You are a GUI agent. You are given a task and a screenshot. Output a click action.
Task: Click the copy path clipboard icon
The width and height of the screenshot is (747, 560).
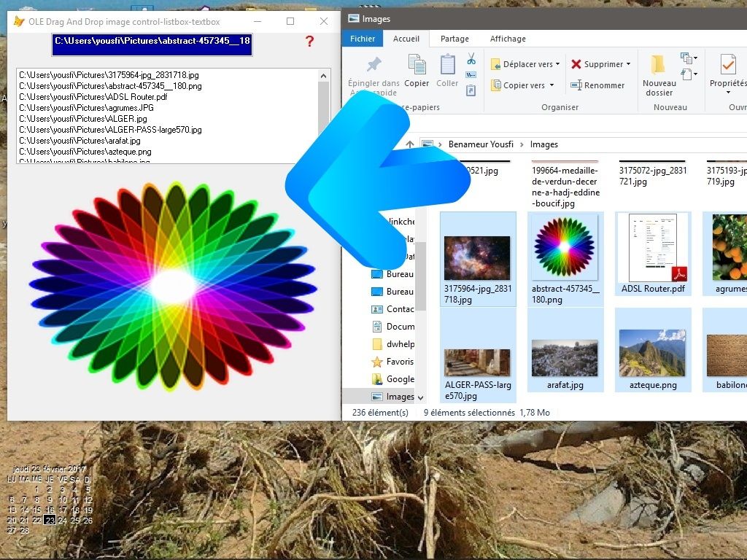[471, 74]
